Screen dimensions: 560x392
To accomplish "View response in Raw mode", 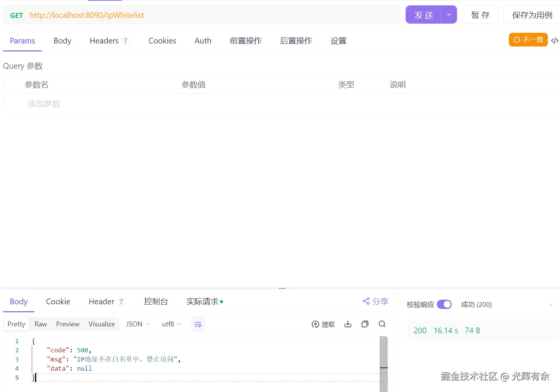I will tap(40, 324).
